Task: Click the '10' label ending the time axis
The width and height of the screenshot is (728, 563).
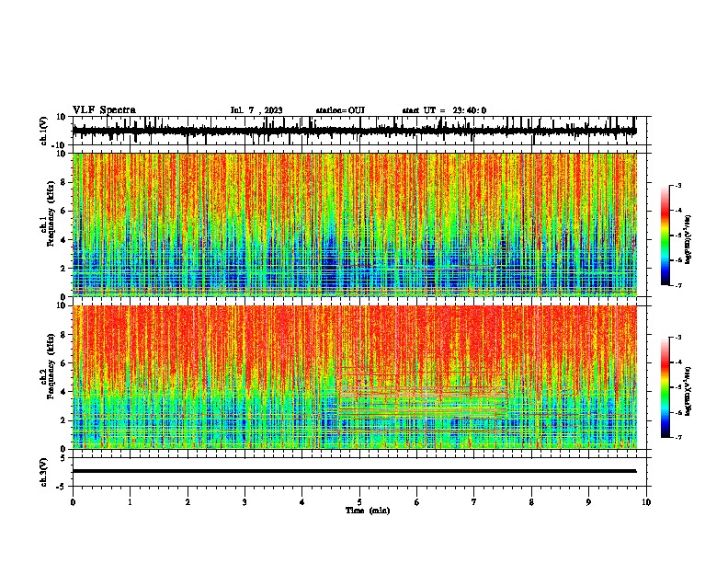Action: pyautogui.click(x=646, y=502)
